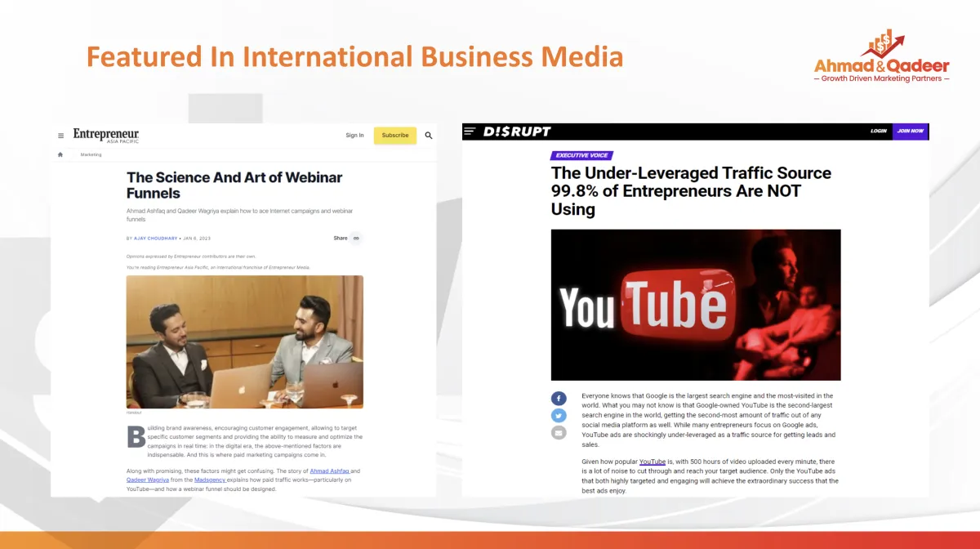Open the Madsgency link
This screenshot has width=980, height=549.
pos(212,480)
